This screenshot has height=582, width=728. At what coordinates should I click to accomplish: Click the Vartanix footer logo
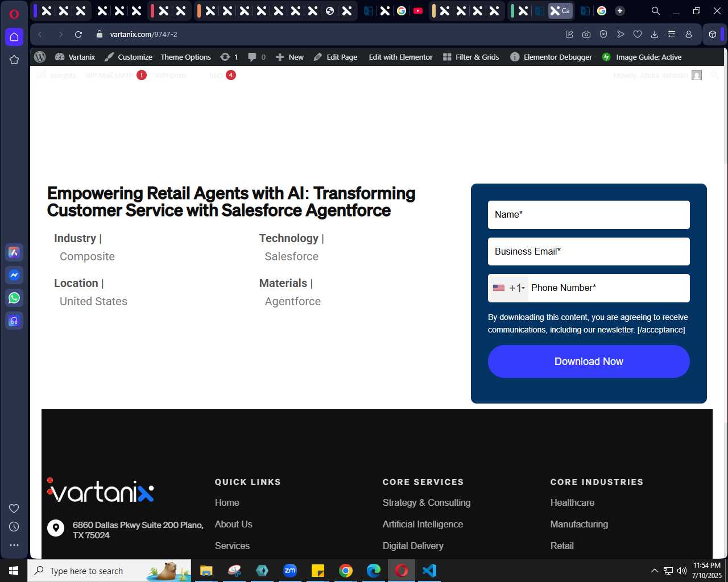[x=101, y=490]
